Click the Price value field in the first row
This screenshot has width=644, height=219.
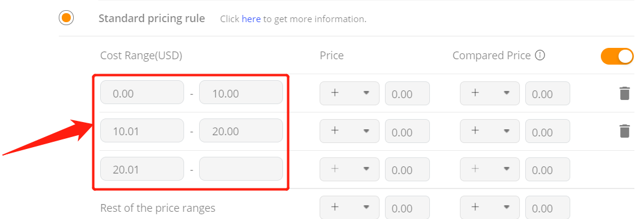(407, 93)
